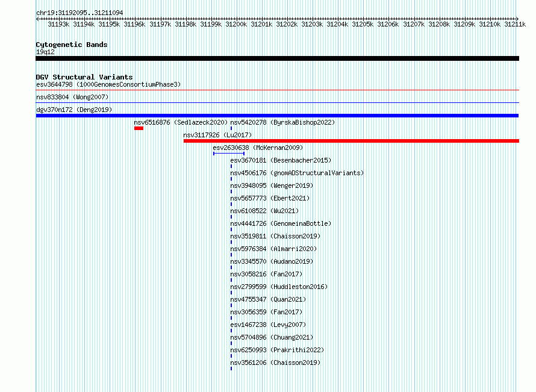Open nsv3519811 (Chaisson2019) variant label
536x392 pixels.
pos(275,236)
